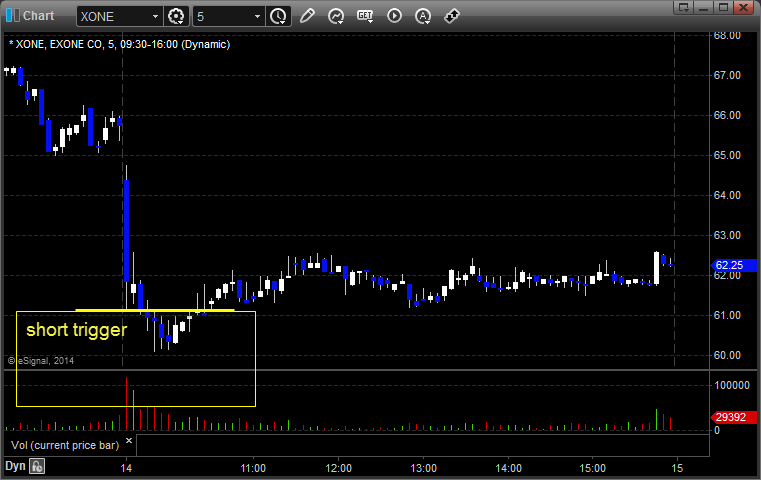Open the XONE symbol dropdown
The height and width of the screenshot is (480, 761).
(155, 17)
